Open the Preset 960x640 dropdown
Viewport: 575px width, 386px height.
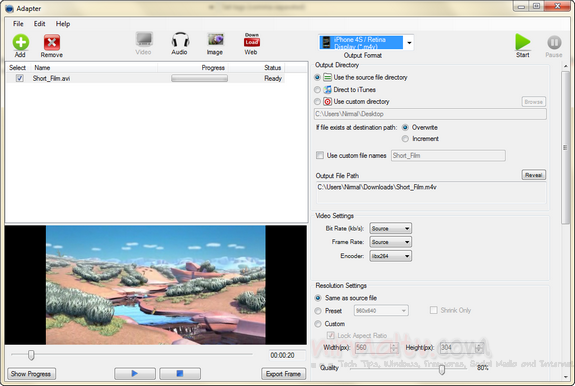(x=381, y=310)
